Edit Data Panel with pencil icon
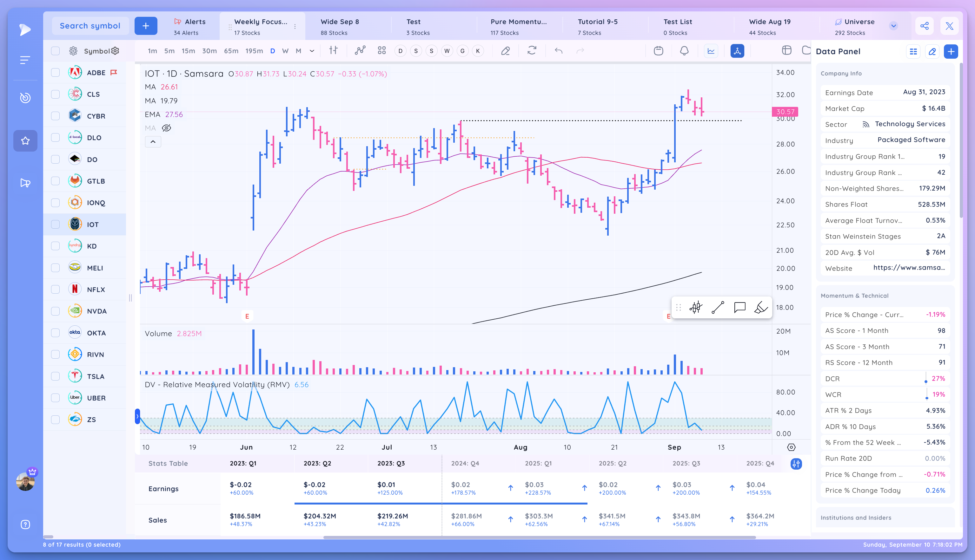This screenshot has width=975, height=560. (932, 52)
